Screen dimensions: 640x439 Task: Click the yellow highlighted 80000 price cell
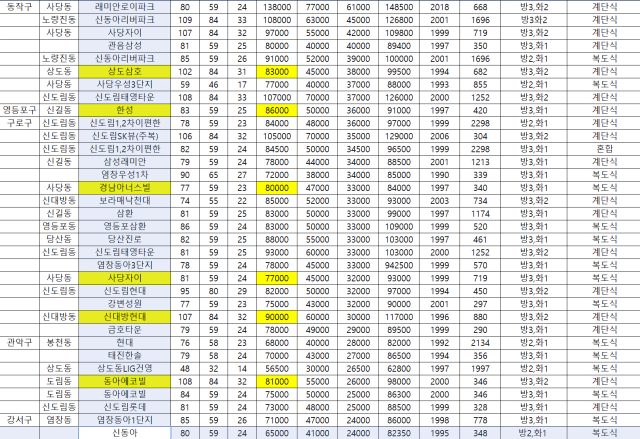277,188
